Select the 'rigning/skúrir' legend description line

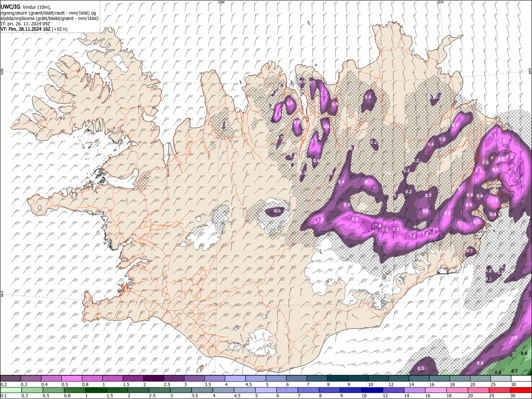point(47,12)
